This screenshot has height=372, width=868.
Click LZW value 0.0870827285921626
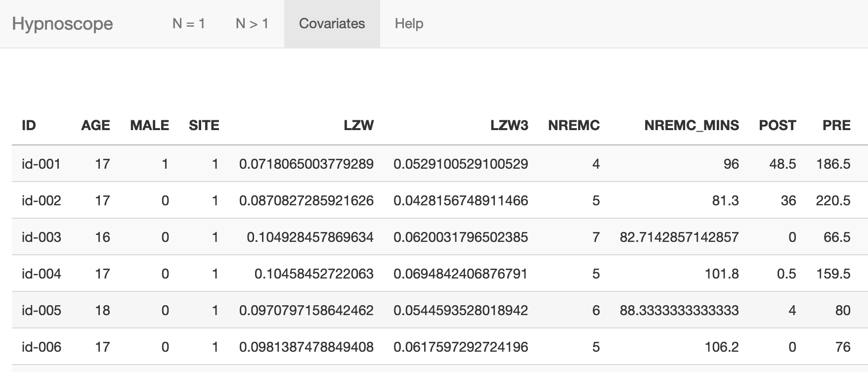pos(306,200)
